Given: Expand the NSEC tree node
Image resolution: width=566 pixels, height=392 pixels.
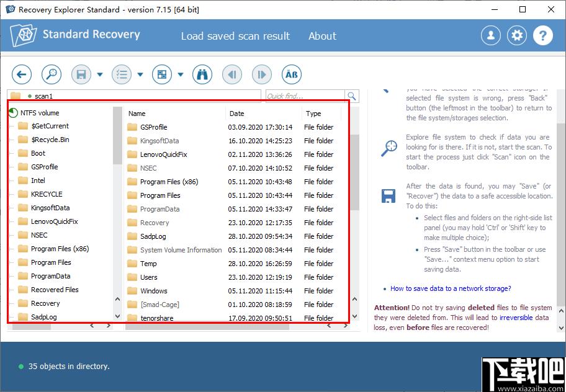Looking at the screenshot, I should pos(12,235).
